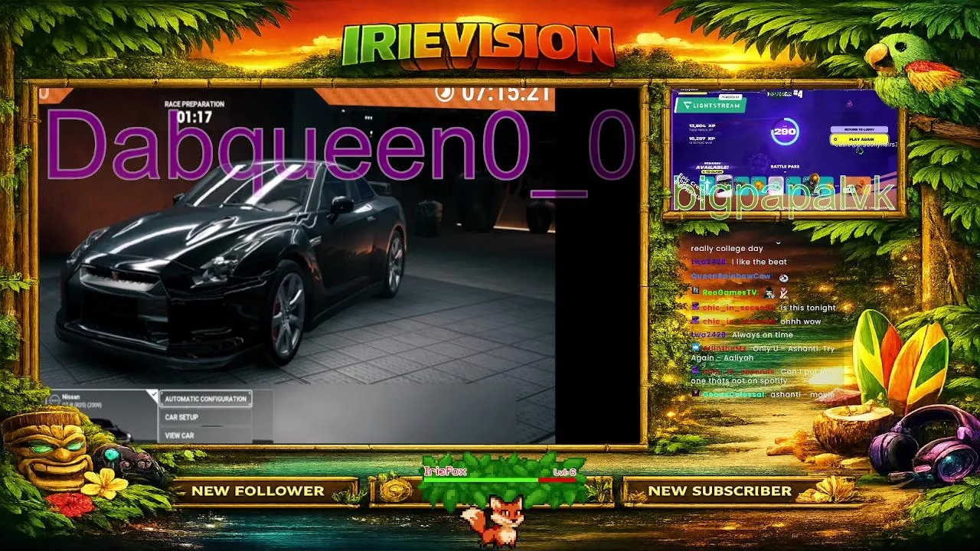Screen dimensions: 980x551
Task: Click the Lightstream logo banner
Action: point(711,106)
